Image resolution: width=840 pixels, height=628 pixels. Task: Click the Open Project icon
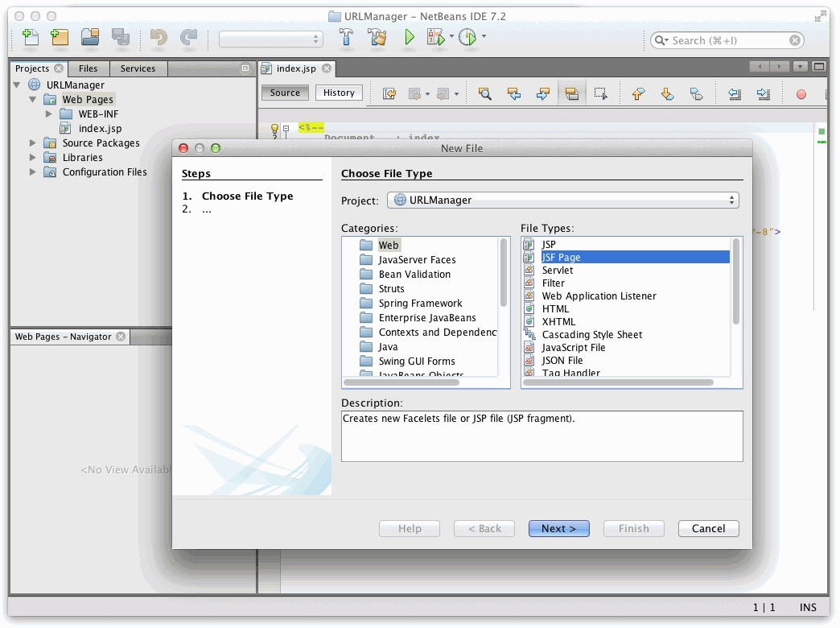[90, 37]
